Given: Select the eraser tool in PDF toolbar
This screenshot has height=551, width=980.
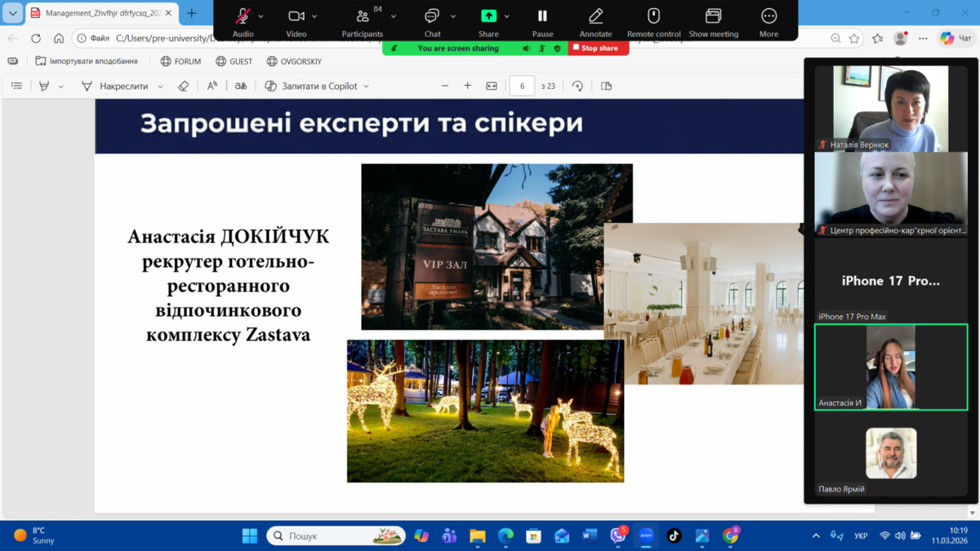Looking at the screenshot, I should [183, 86].
